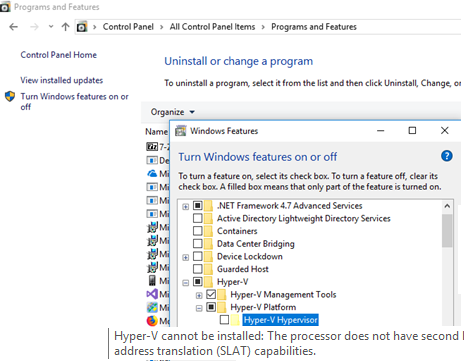
Task: Click the Hyper-V folder icon
Action: pos(209,282)
